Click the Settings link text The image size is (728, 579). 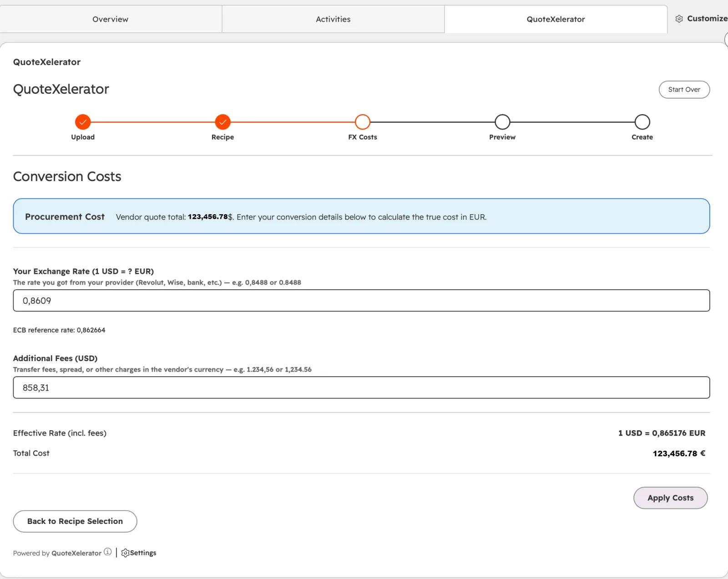(143, 553)
